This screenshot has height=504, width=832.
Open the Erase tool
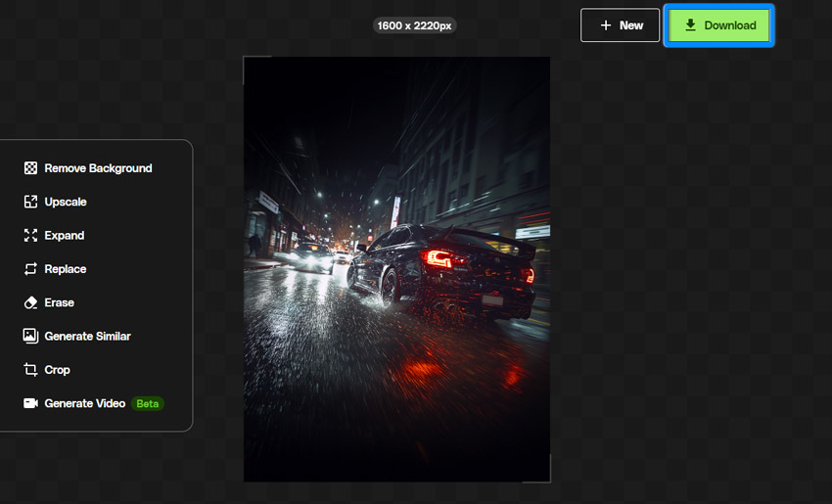[x=60, y=302]
